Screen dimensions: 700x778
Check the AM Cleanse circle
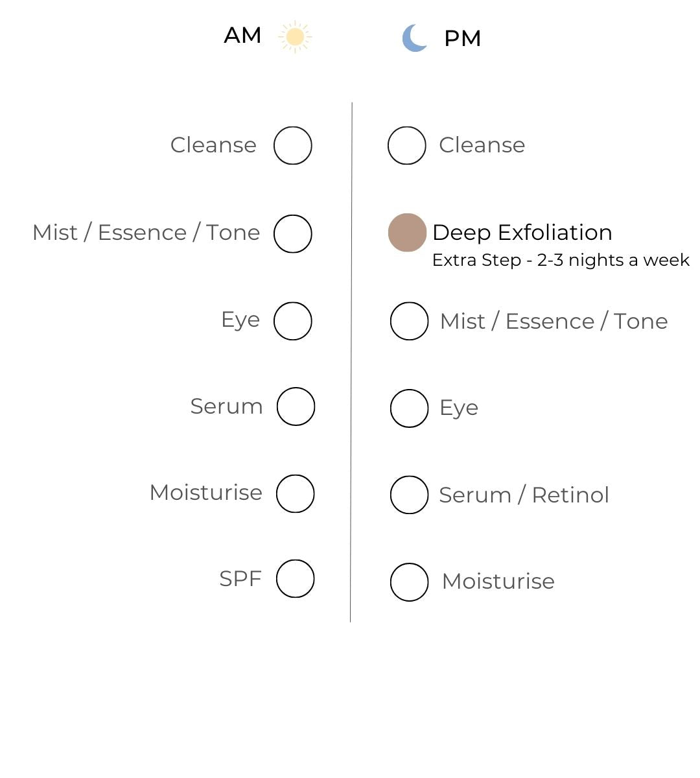(x=293, y=145)
